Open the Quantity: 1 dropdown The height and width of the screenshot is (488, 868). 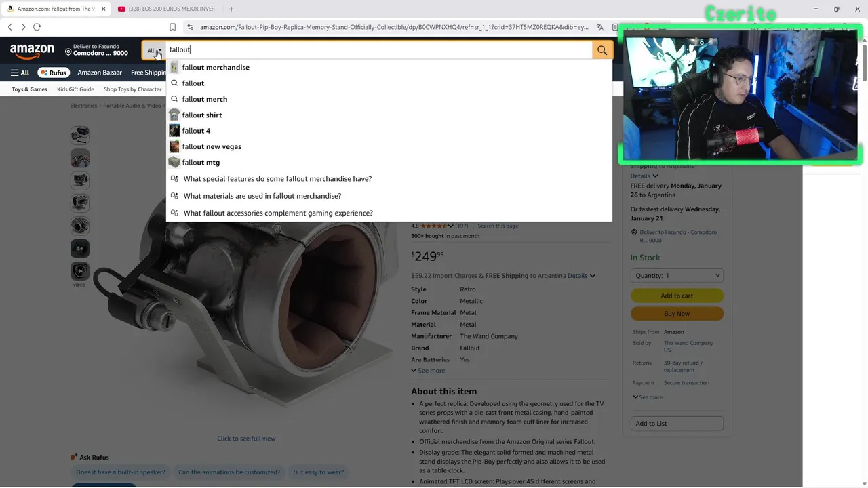[677, 275]
